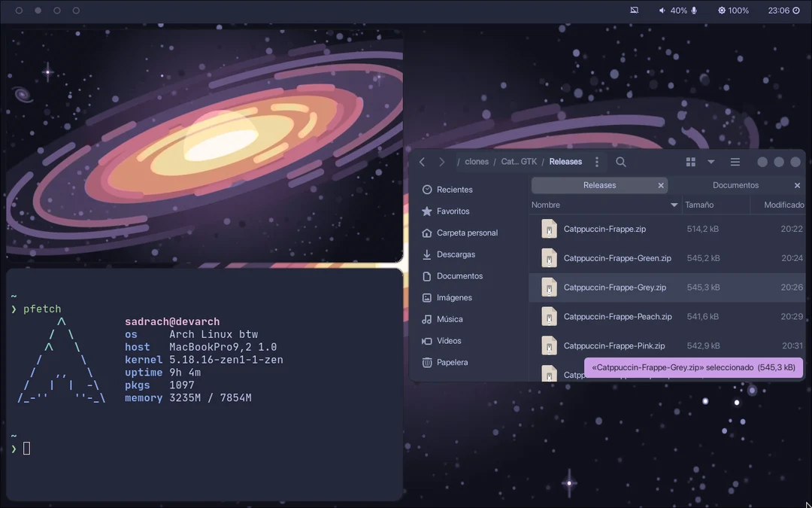
Task: Switch to the Documentos tab
Action: 735,184
